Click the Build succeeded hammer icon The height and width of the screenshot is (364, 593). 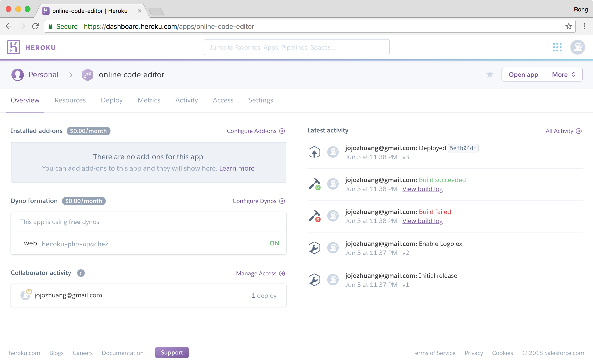(x=314, y=184)
